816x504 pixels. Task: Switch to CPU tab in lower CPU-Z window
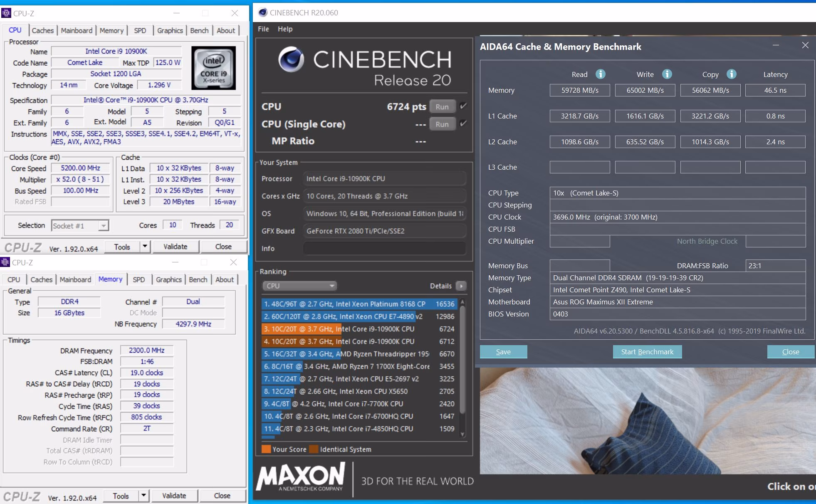(x=14, y=279)
